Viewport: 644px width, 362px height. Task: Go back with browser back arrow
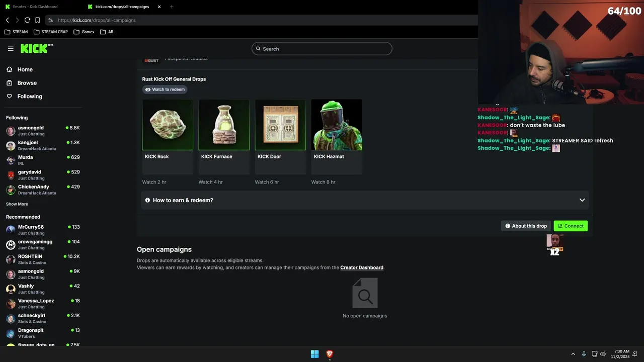click(x=8, y=20)
